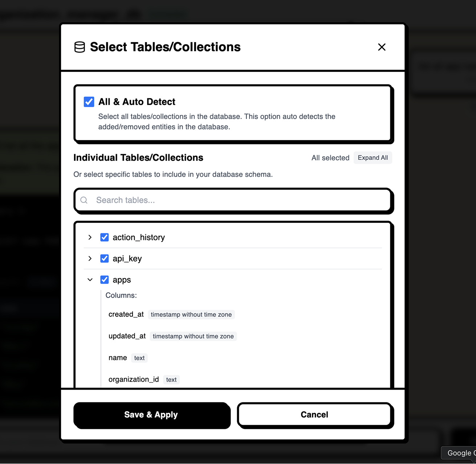This screenshot has width=476, height=464.
Task: Click the Expand All button
Action: click(373, 157)
